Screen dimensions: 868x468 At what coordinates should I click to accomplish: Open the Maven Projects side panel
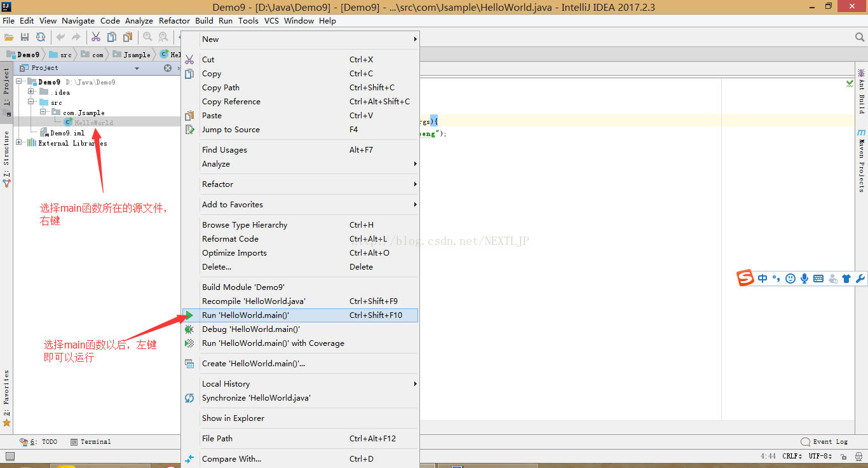pyautogui.click(x=862, y=160)
